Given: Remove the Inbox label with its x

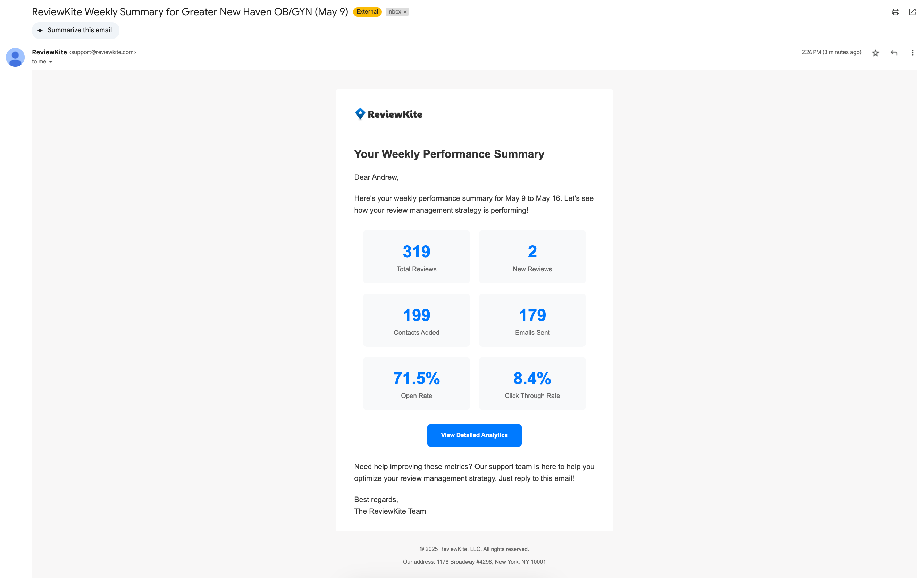Looking at the screenshot, I should [x=405, y=12].
